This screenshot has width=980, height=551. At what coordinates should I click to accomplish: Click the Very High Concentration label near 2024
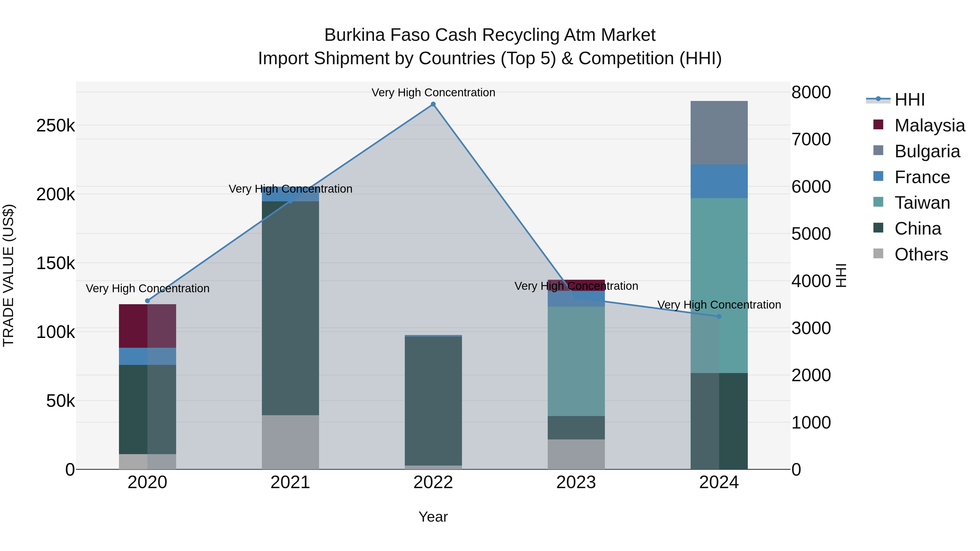tap(719, 304)
